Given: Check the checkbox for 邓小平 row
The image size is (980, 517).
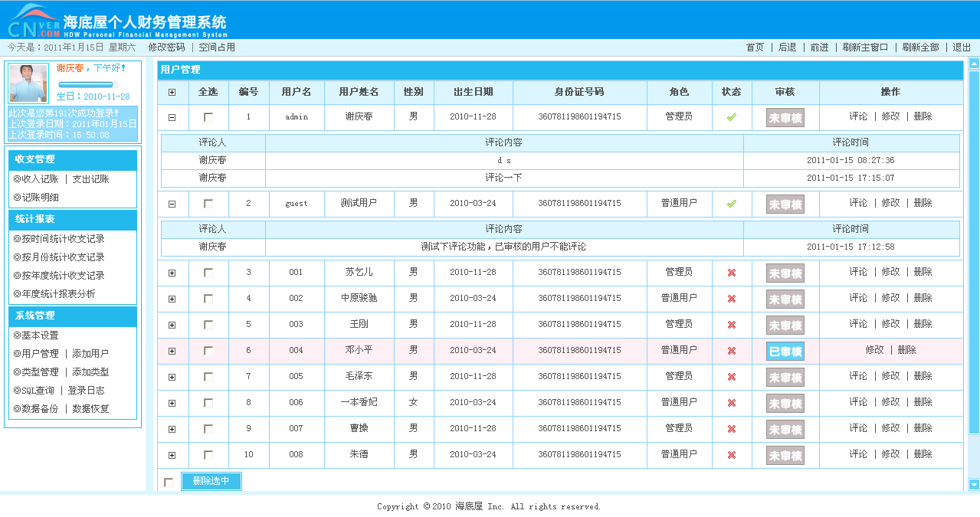Looking at the screenshot, I should (208, 351).
